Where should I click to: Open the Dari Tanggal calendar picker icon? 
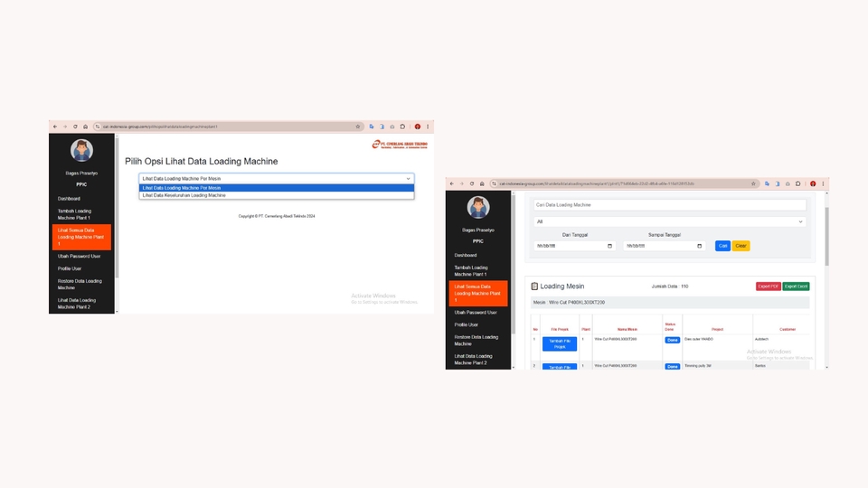(x=609, y=246)
